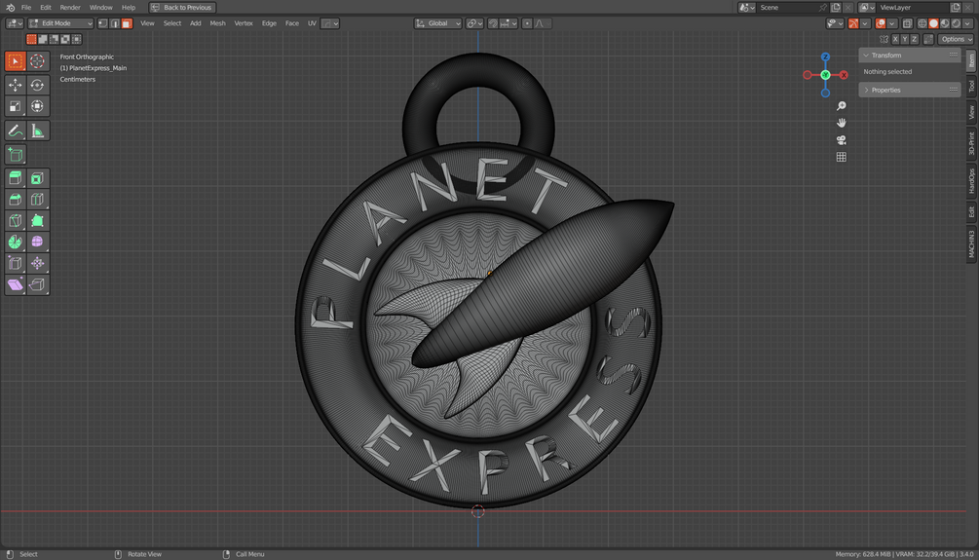
Task: Click the Blender logo menu
Action: click(10, 8)
